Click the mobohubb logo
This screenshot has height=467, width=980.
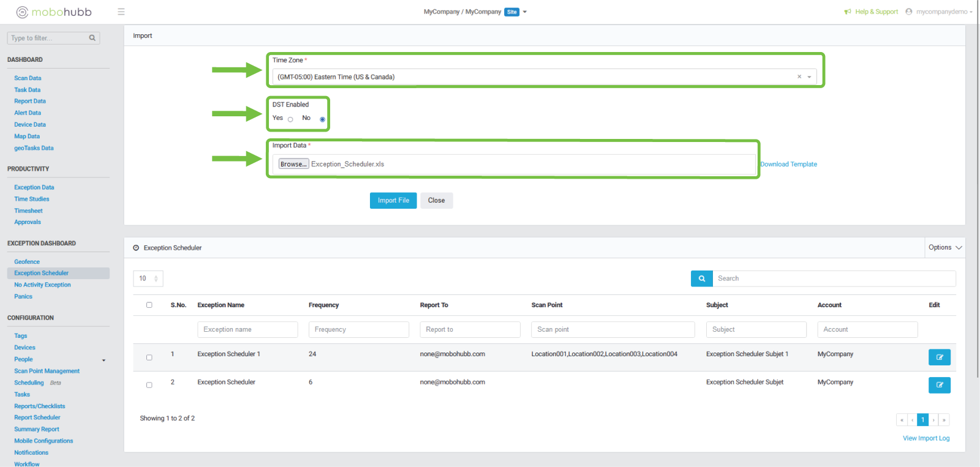[x=54, y=12]
